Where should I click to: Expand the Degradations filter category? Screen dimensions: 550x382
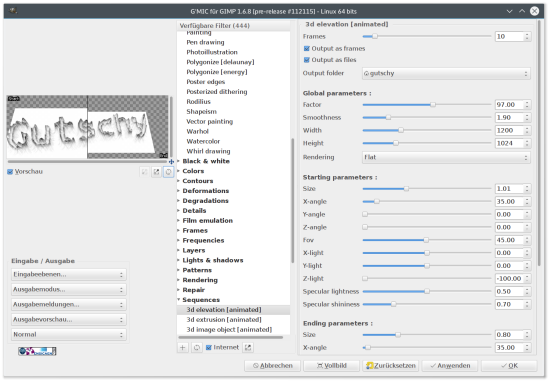tap(179, 201)
